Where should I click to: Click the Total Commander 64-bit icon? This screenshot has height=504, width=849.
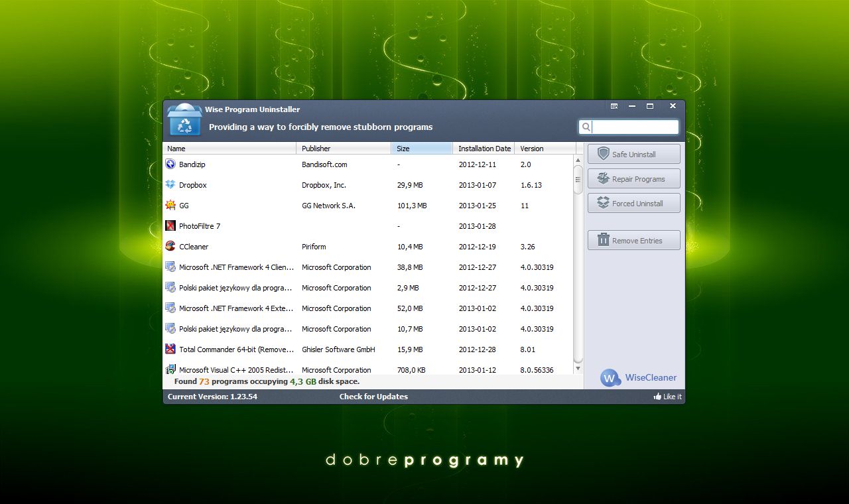170,349
